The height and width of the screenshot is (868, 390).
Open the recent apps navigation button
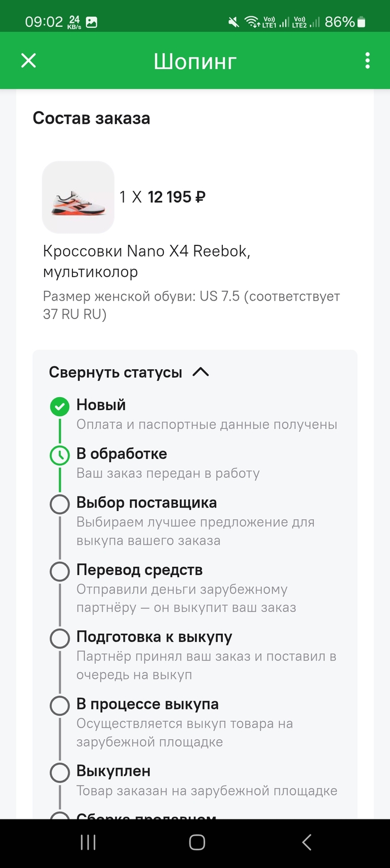click(88, 842)
